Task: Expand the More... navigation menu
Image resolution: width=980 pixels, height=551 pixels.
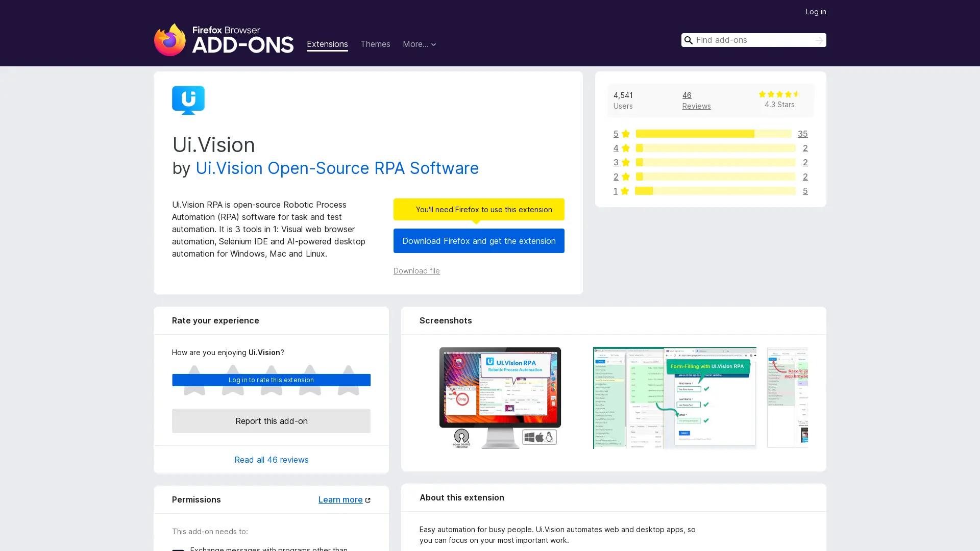Action: click(419, 44)
